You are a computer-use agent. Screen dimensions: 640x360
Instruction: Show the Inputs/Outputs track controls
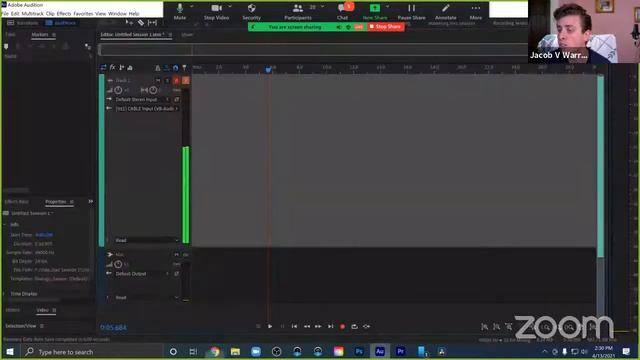[x=104, y=67]
